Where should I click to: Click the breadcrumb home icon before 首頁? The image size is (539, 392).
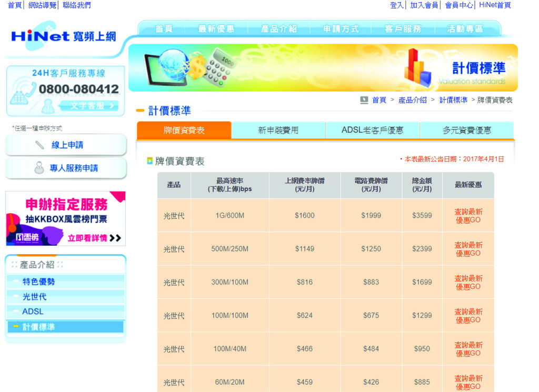[364, 100]
